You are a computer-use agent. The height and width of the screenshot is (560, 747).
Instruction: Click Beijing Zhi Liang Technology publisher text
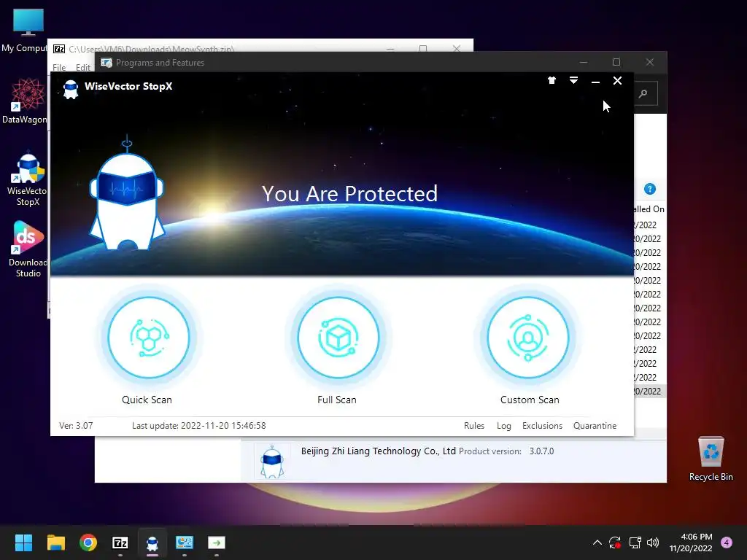coord(379,451)
